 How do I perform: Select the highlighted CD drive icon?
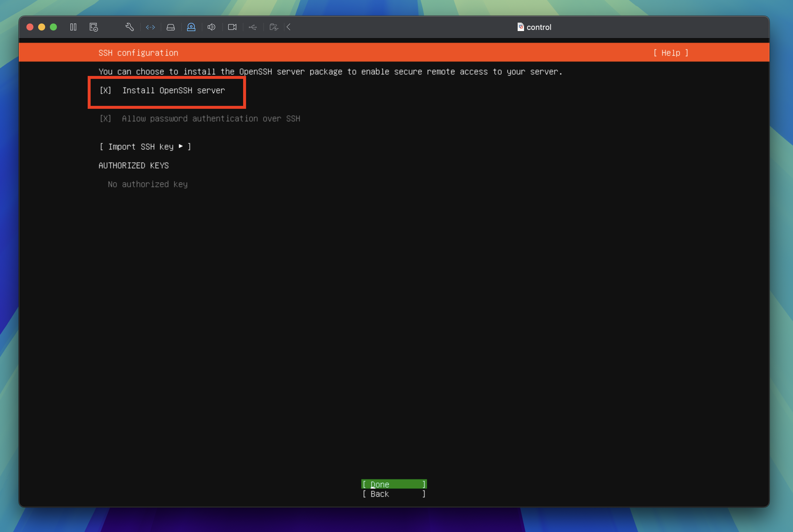tap(191, 27)
